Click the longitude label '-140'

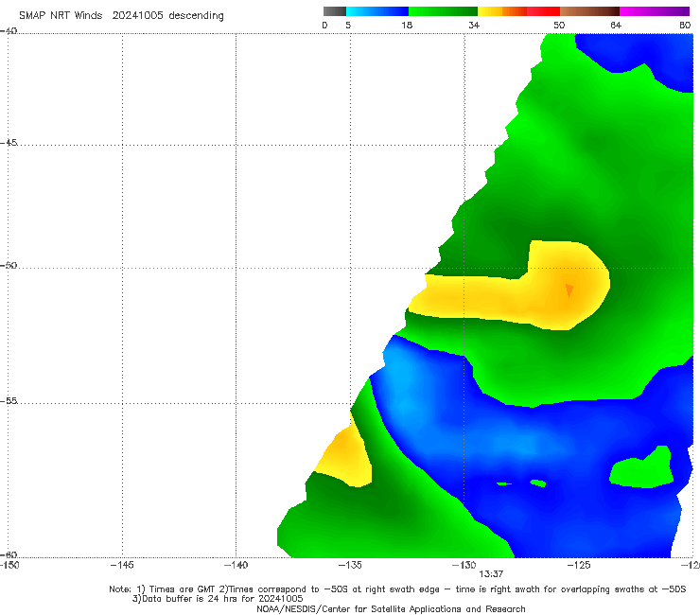[236, 565]
